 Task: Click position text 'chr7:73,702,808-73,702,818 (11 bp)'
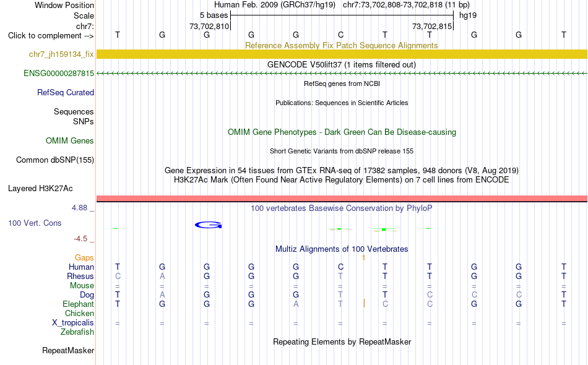coord(406,5)
